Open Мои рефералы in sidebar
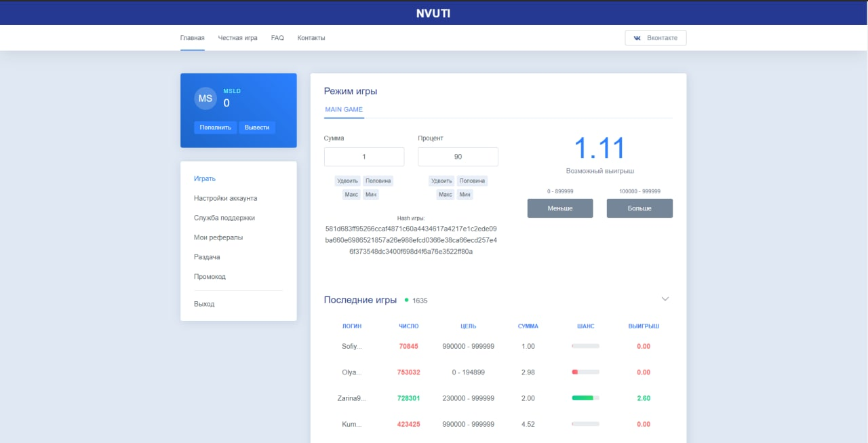 point(218,237)
